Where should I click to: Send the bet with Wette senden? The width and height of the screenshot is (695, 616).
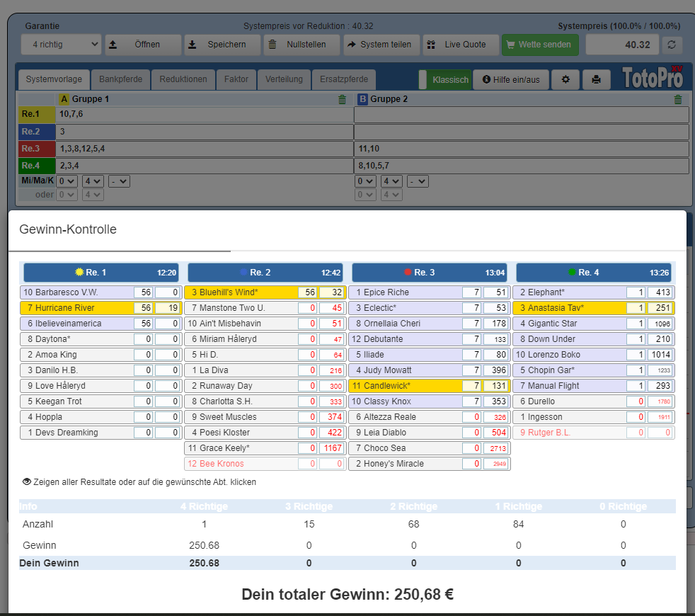pyautogui.click(x=540, y=45)
